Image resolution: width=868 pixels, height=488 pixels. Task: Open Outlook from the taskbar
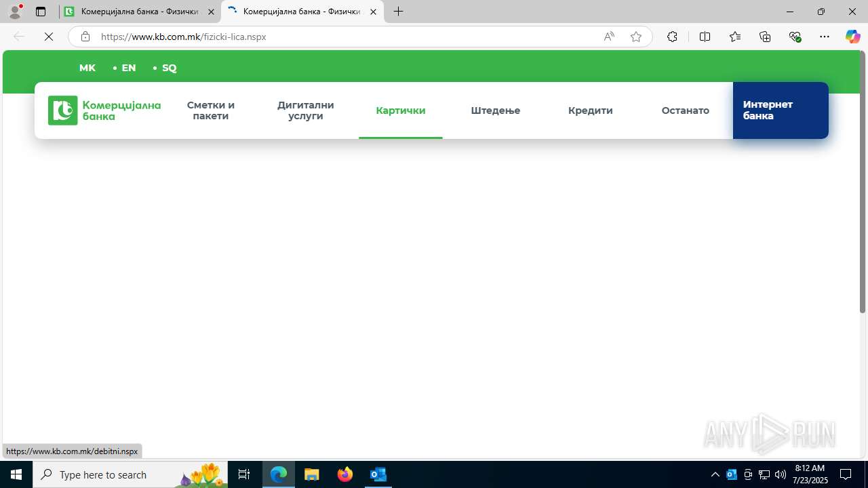(378, 474)
